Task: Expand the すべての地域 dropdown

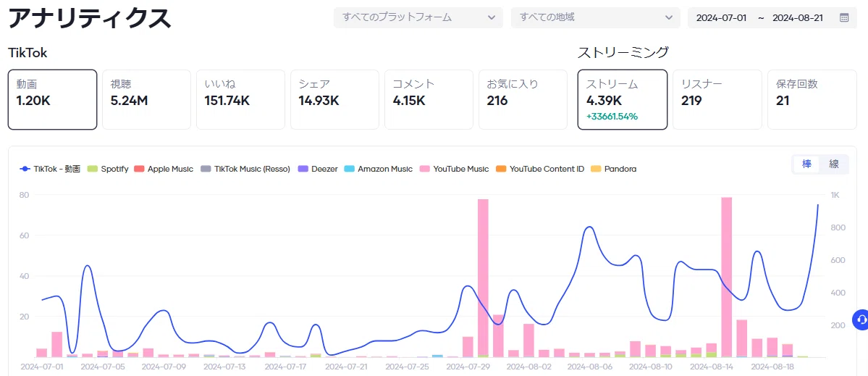Action: (x=596, y=17)
